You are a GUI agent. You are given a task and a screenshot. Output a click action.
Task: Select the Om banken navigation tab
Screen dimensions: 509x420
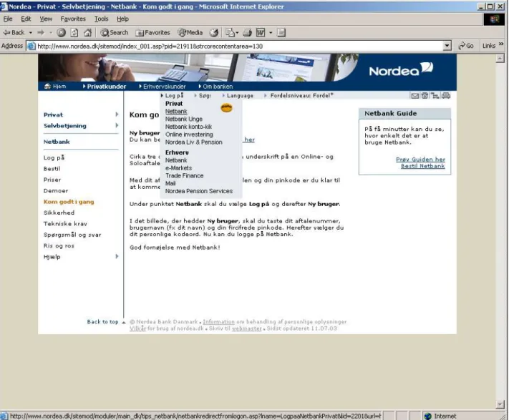216,87
